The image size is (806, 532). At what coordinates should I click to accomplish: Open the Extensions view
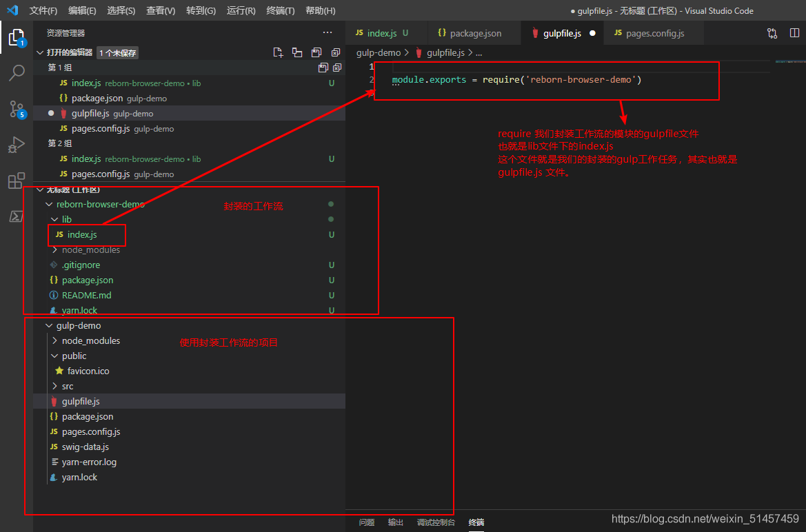pos(17,181)
